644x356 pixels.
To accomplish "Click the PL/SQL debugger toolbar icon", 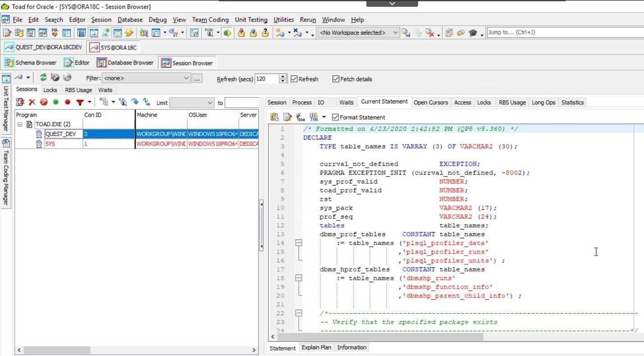I will 210,32.
